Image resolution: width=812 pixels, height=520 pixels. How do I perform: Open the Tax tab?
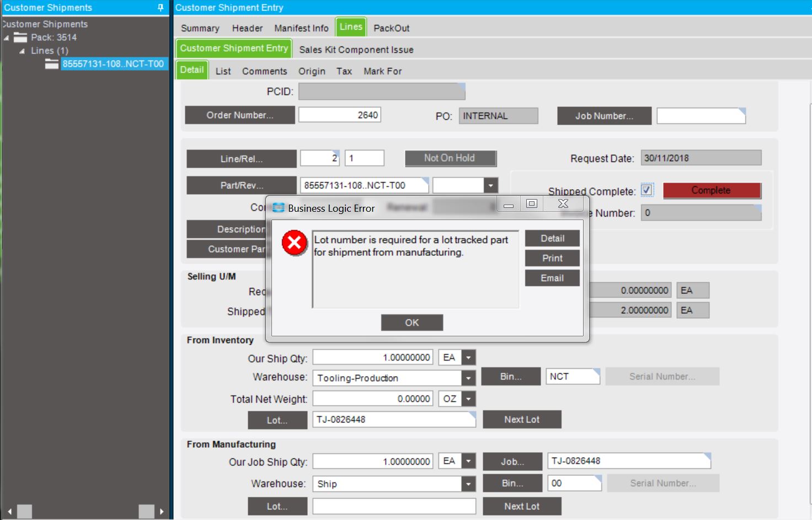coord(344,71)
